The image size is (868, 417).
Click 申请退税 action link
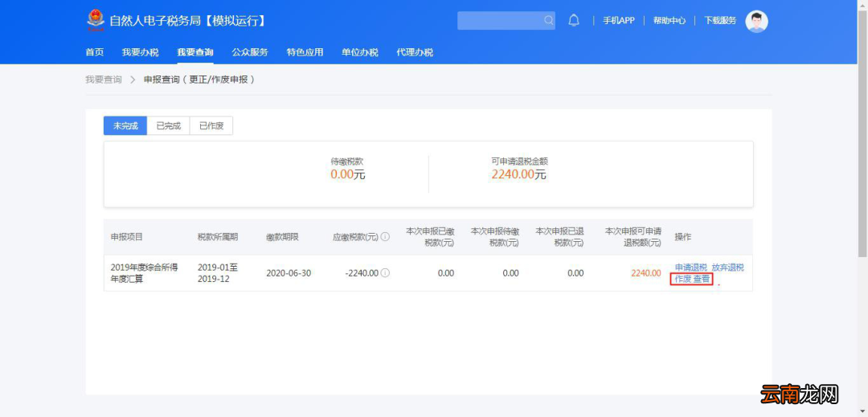point(691,268)
